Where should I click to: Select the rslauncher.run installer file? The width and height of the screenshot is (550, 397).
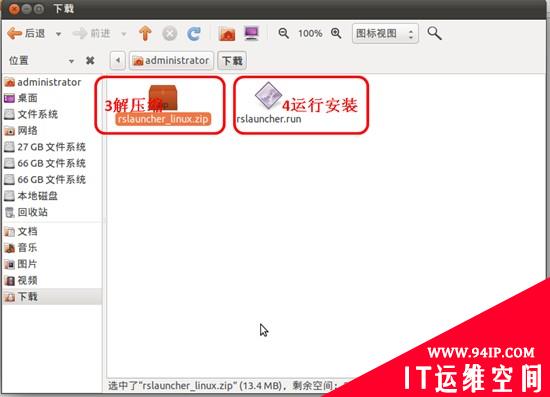pos(269,104)
